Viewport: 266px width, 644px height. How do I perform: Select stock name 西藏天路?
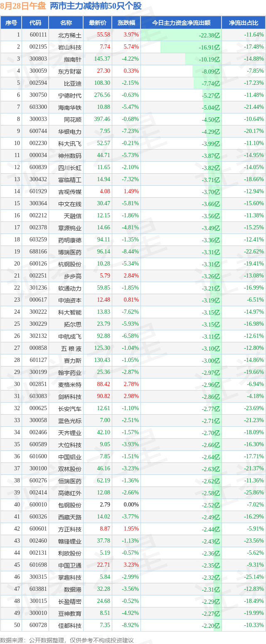pos(70,517)
